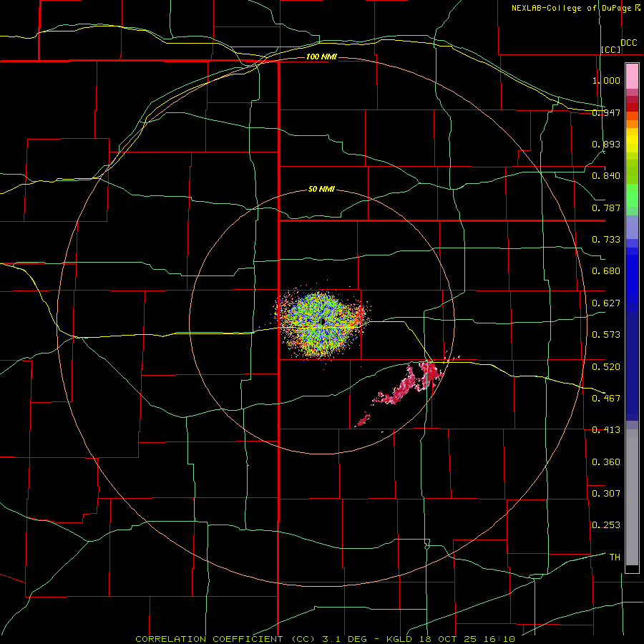Click the 0.840 color scale value
The height and width of the screenshot is (644, 644).
pyautogui.click(x=606, y=176)
